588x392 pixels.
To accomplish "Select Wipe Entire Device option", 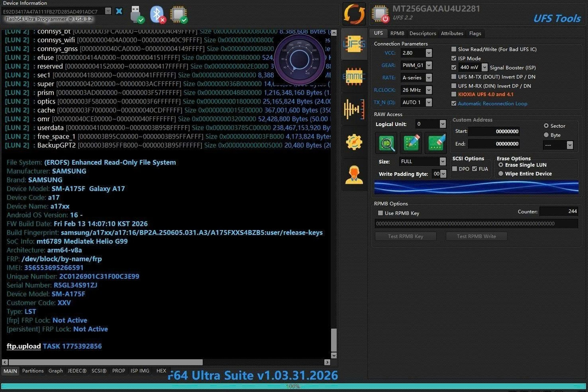I will point(501,173).
